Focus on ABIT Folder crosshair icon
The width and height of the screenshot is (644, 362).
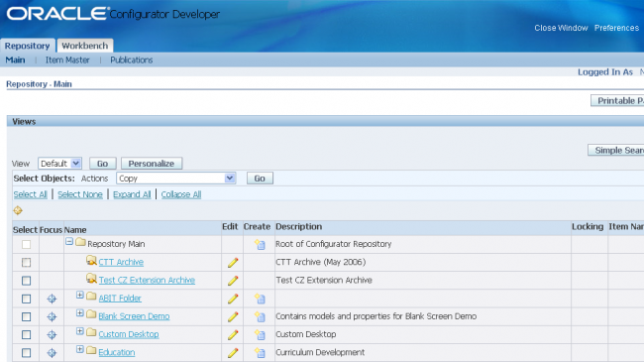pyautogui.click(x=52, y=299)
